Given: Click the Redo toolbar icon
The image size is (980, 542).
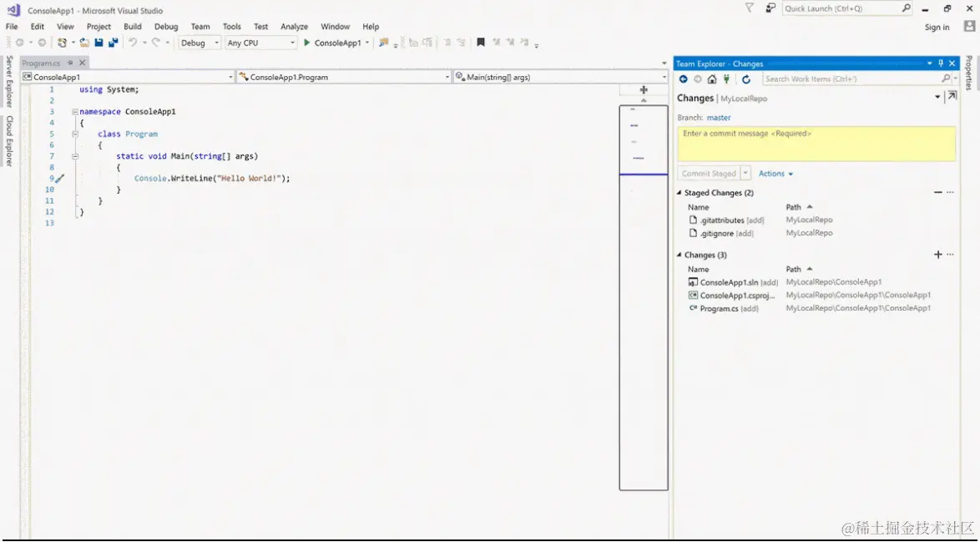Looking at the screenshot, I should pos(156,43).
